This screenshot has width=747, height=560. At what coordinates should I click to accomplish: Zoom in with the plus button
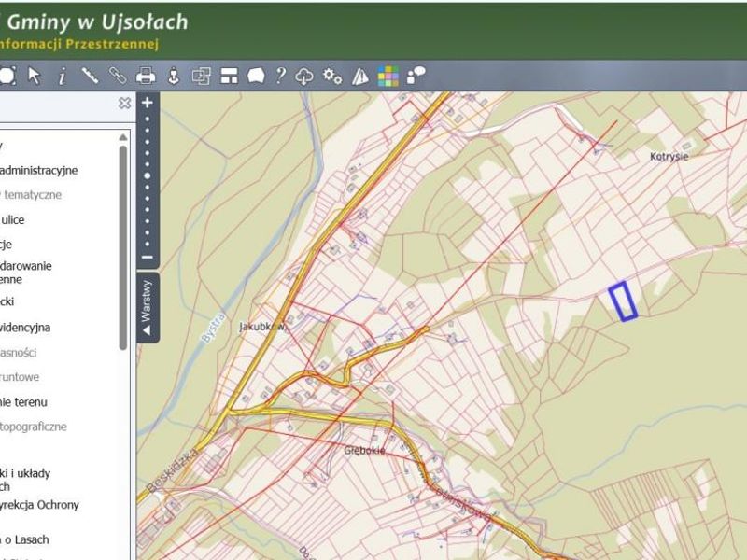tap(148, 103)
